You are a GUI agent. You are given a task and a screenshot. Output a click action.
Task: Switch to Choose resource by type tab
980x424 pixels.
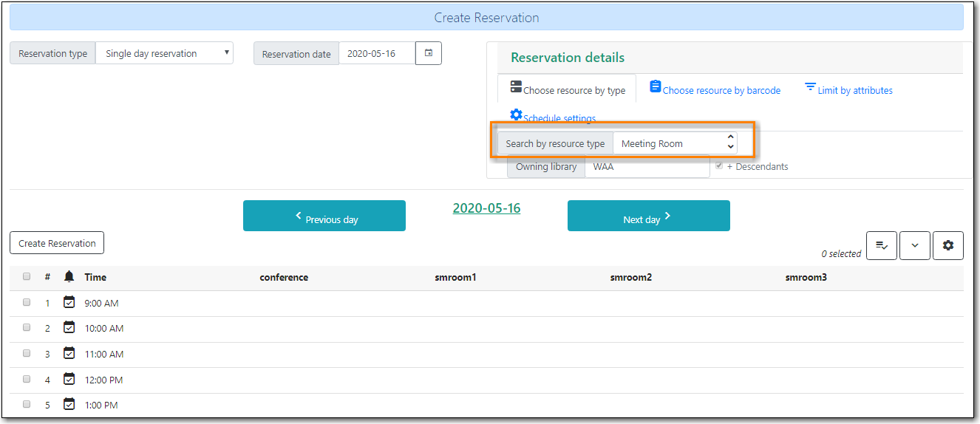coord(567,89)
